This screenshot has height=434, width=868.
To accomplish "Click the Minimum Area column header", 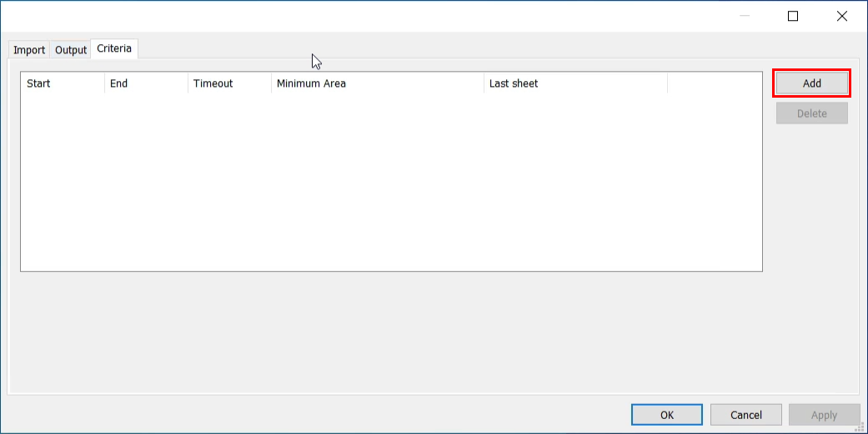I will 377,83.
